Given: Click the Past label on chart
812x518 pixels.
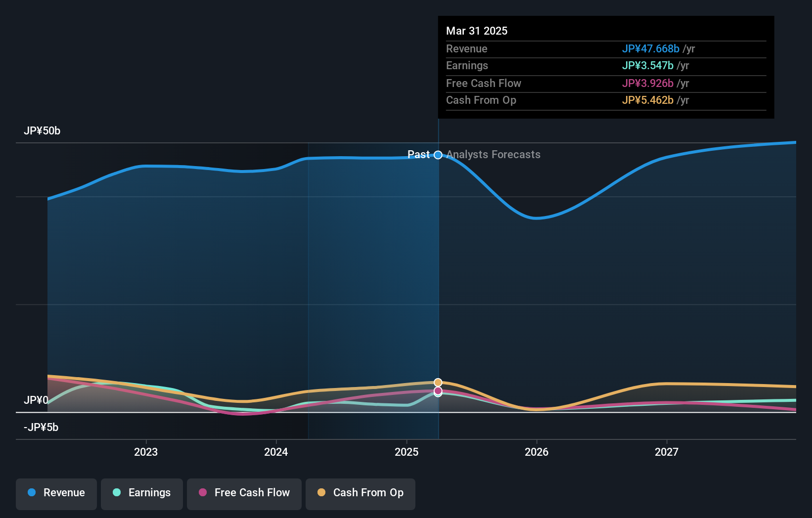Looking at the screenshot, I should click(418, 155).
